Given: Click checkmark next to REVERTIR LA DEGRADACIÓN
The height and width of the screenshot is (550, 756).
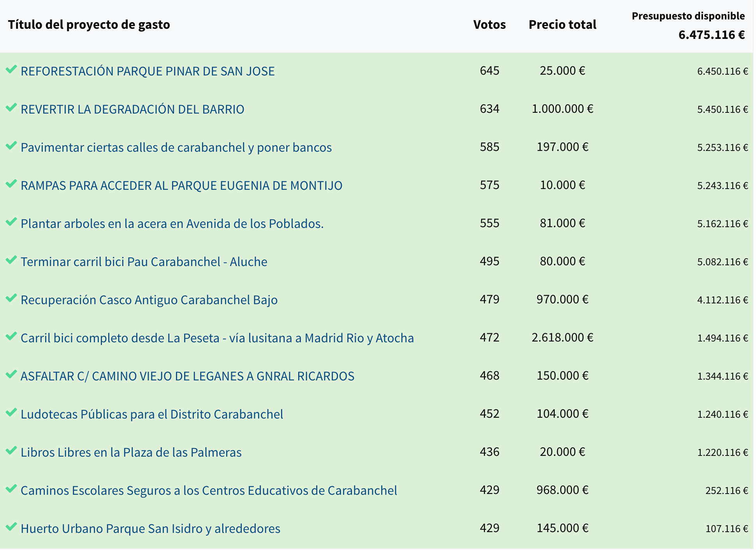Looking at the screenshot, I should tap(11, 108).
